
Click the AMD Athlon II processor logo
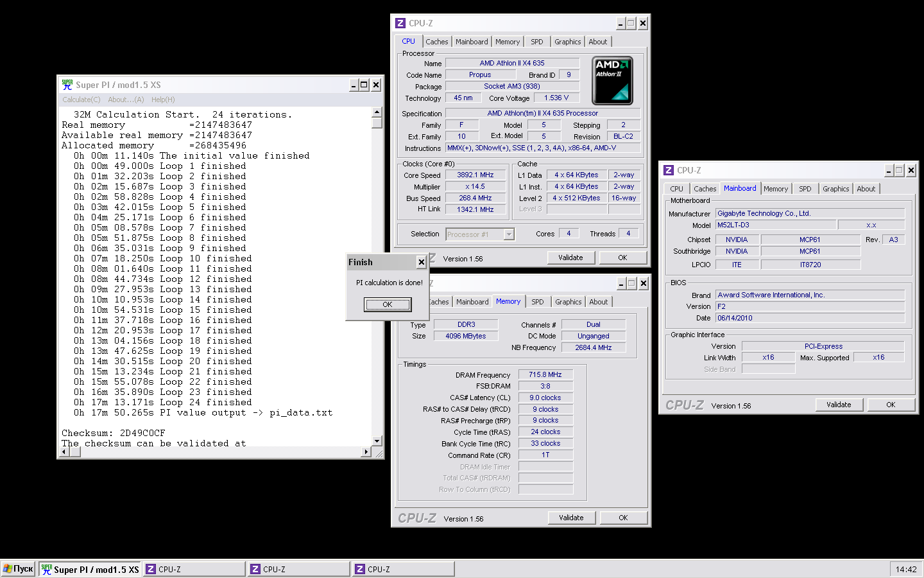pos(612,80)
